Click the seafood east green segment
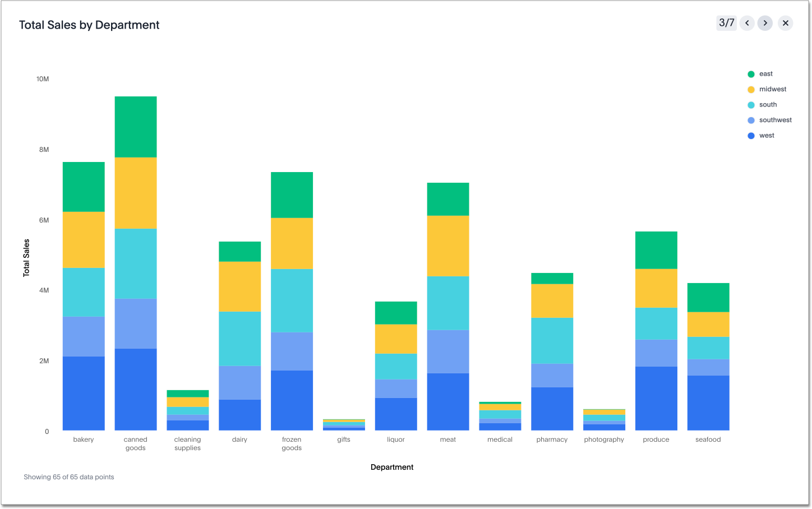This screenshot has width=812, height=509. pos(708,297)
